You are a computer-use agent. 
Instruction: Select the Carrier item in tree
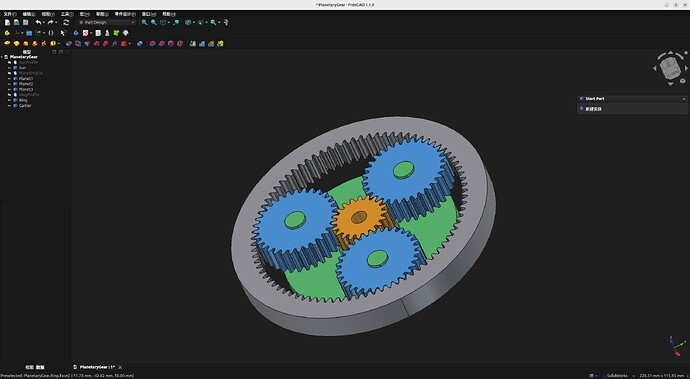pyautogui.click(x=25, y=105)
